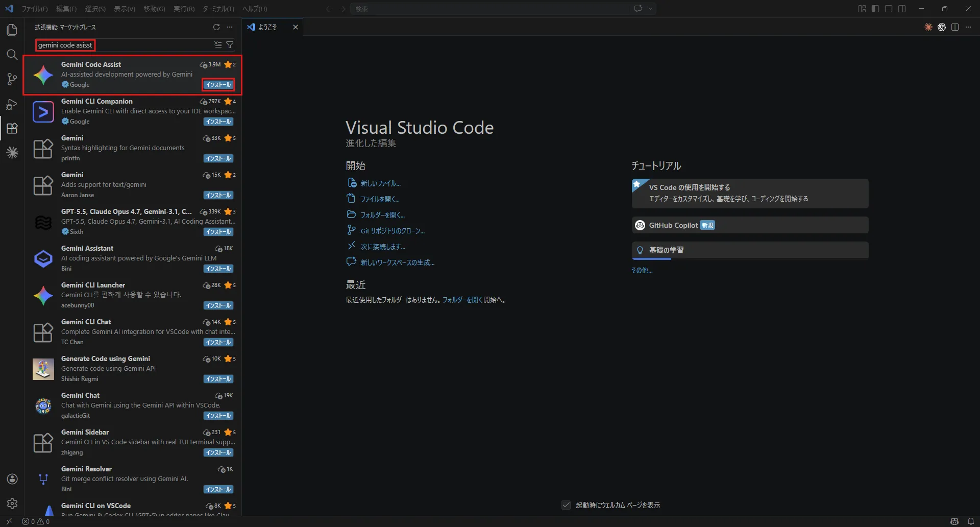Image resolution: width=980 pixels, height=527 pixels.
Task: Open the ターミナル(T) menu
Action: tap(218, 9)
